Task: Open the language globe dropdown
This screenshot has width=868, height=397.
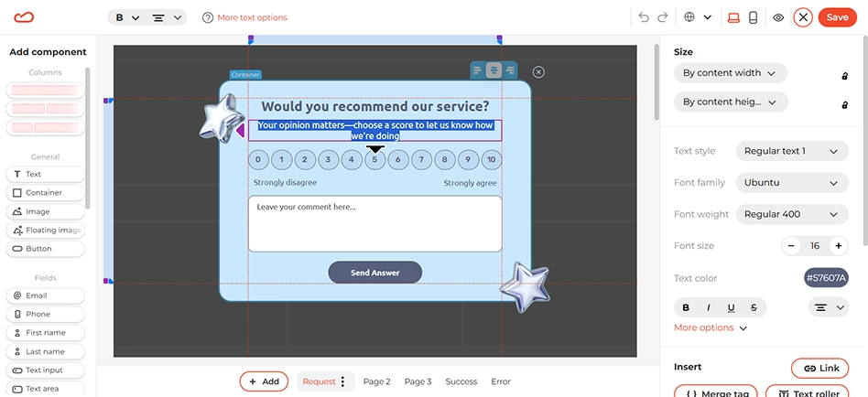Action: point(698,17)
